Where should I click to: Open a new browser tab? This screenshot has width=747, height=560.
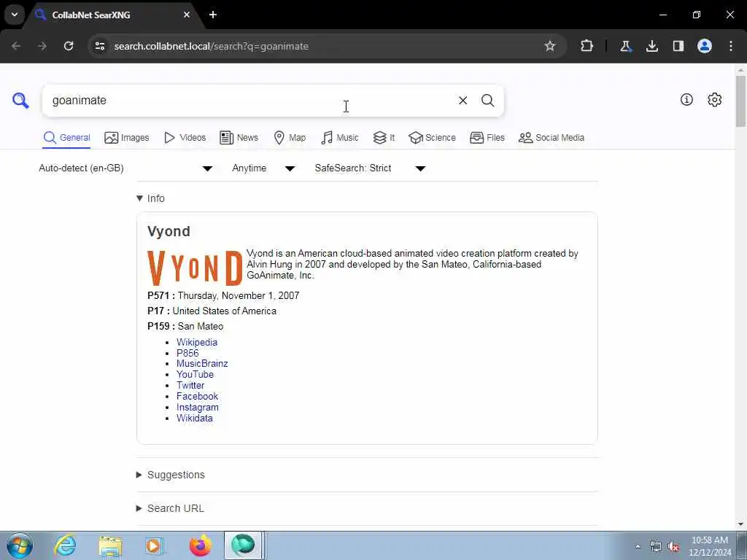pyautogui.click(x=213, y=15)
